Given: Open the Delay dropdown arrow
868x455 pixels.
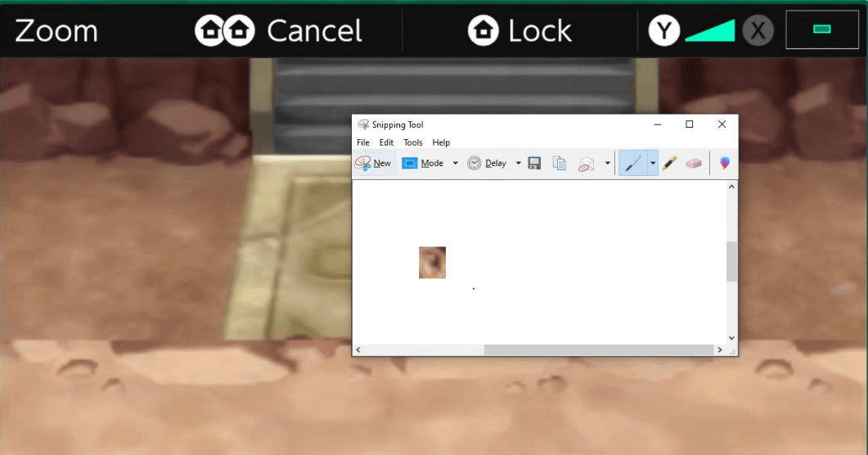Looking at the screenshot, I should coord(518,164).
